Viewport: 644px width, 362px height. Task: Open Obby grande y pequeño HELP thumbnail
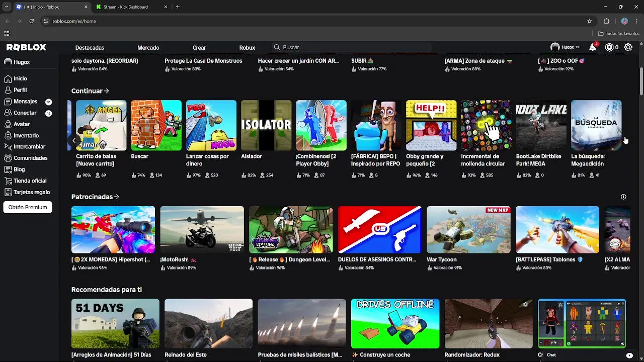(431, 125)
